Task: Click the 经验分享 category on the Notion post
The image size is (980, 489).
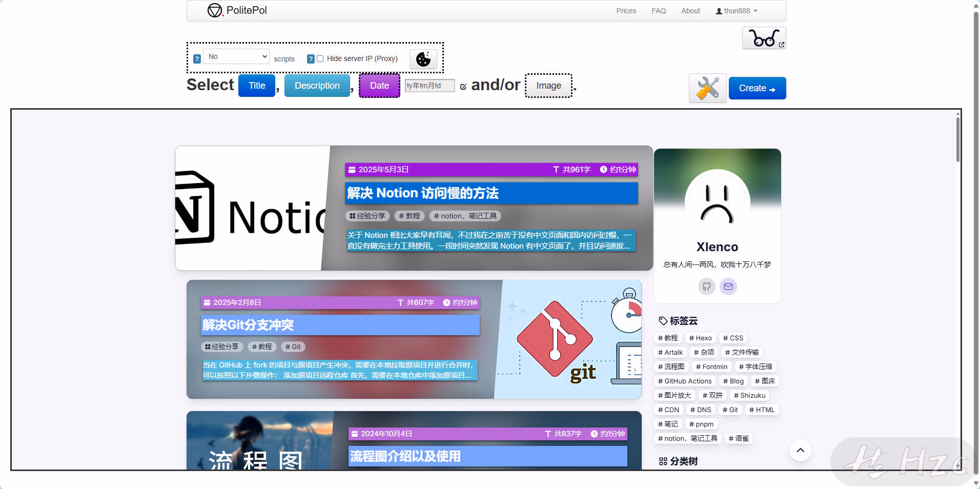Action: click(367, 216)
